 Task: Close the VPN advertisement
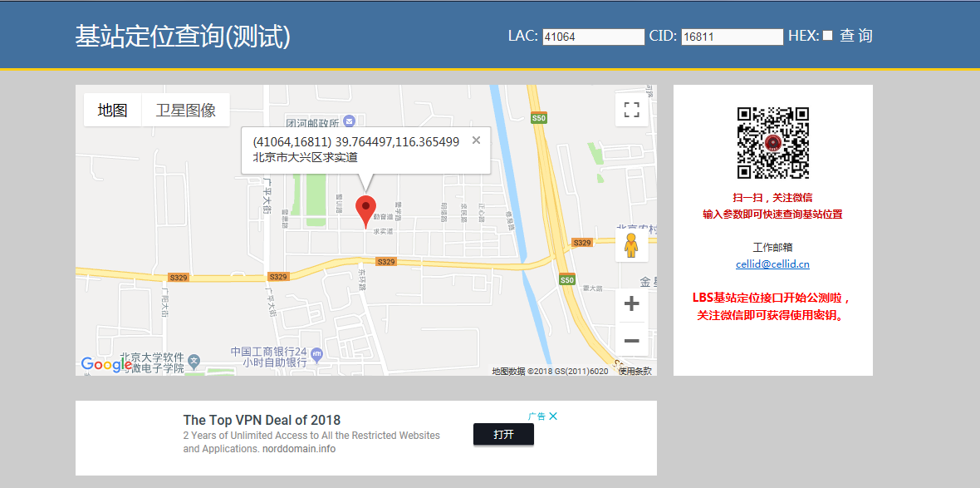pyautogui.click(x=553, y=416)
